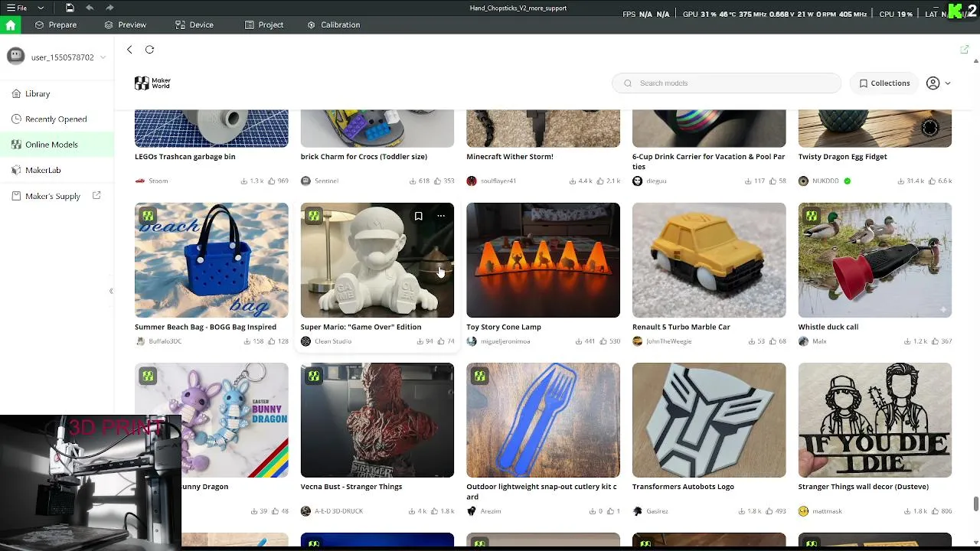The image size is (980, 551).
Task: Click the LEGOs Trashcan garbage bin title
Action: [x=185, y=157]
